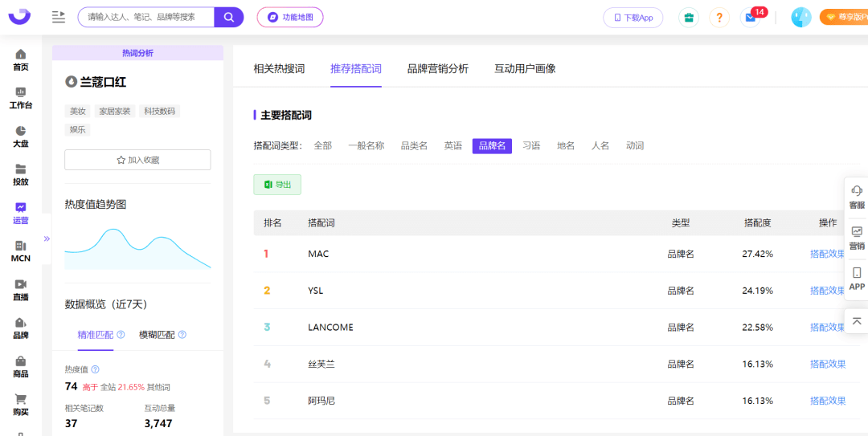868x436 pixels.
Task: Click the user avatar
Action: coord(801,18)
